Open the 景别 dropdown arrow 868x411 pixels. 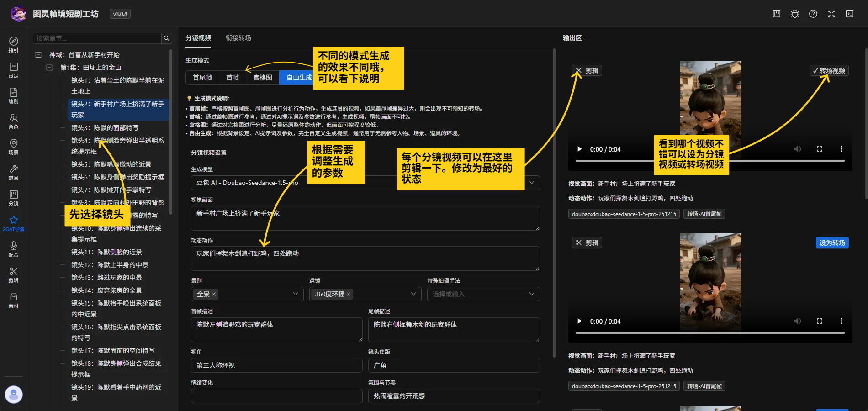click(295, 294)
